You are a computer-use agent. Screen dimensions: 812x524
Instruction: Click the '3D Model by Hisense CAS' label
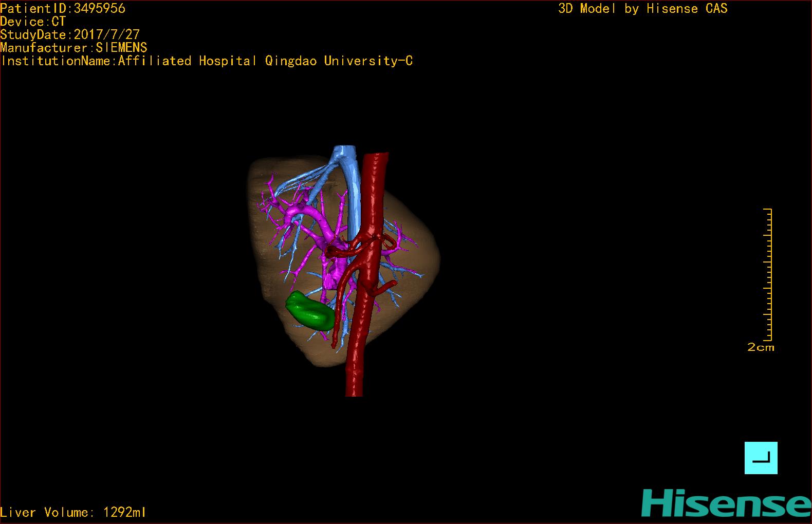tap(643, 8)
